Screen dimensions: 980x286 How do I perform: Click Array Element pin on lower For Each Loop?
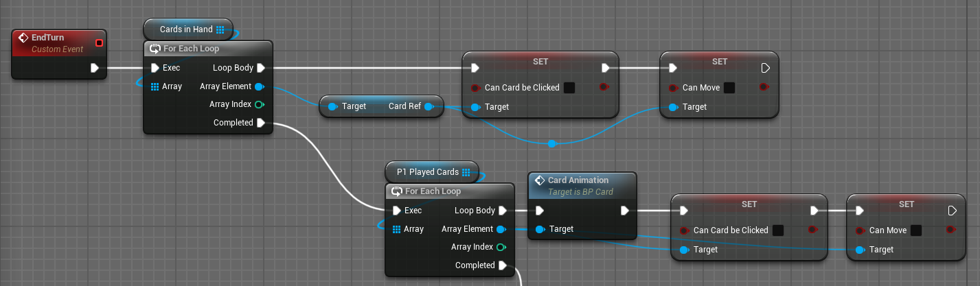click(501, 229)
